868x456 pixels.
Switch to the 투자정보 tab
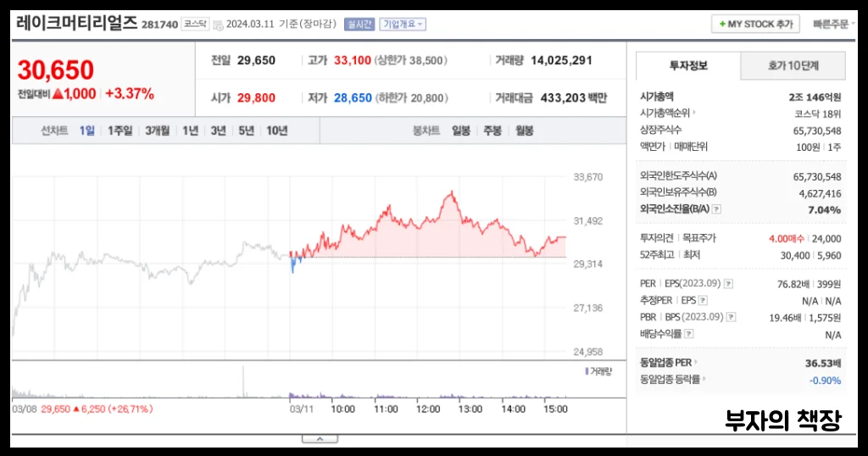[688, 66]
